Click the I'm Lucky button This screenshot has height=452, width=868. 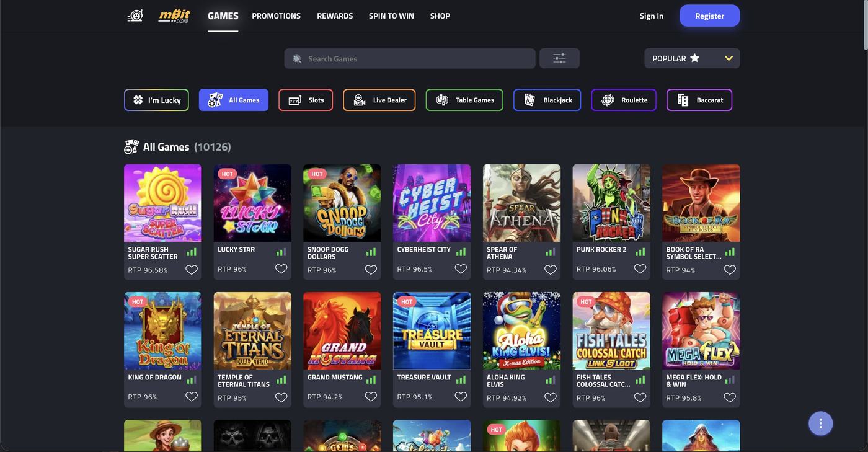pos(156,100)
